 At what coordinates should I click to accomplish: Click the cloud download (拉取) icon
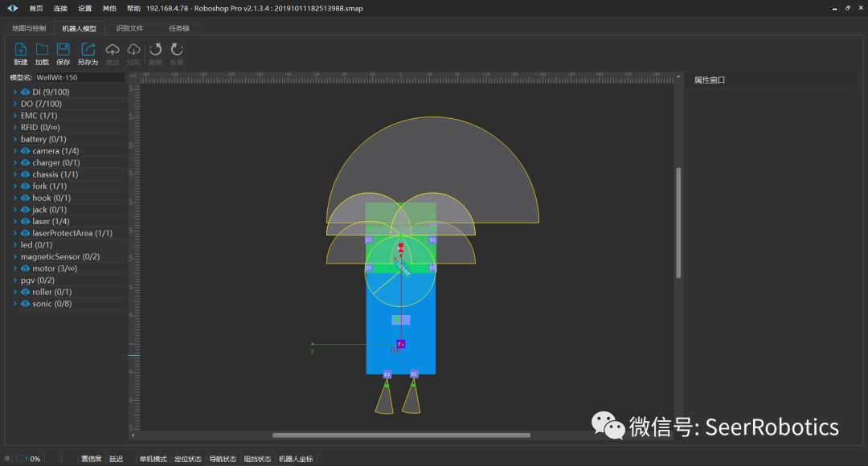(x=133, y=50)
